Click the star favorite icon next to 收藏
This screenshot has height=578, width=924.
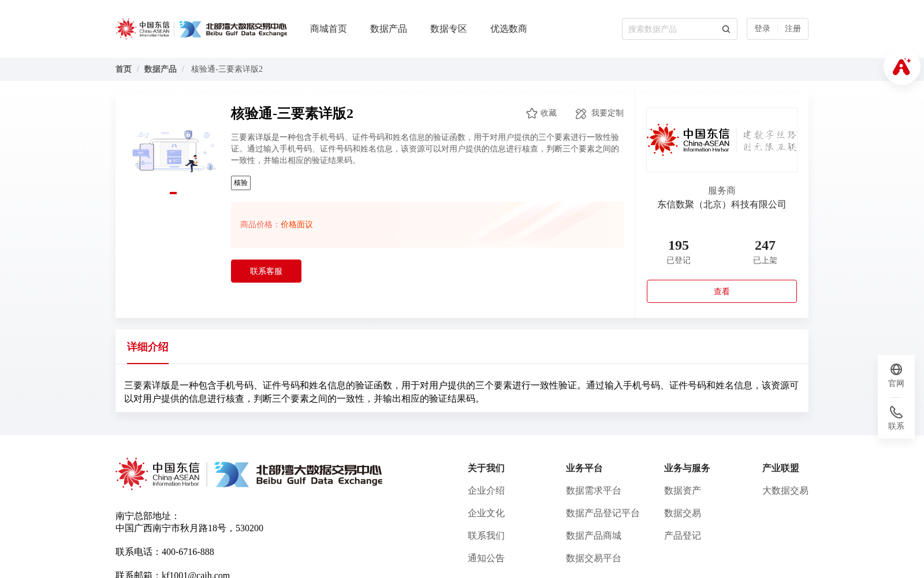tap(531, 113)
